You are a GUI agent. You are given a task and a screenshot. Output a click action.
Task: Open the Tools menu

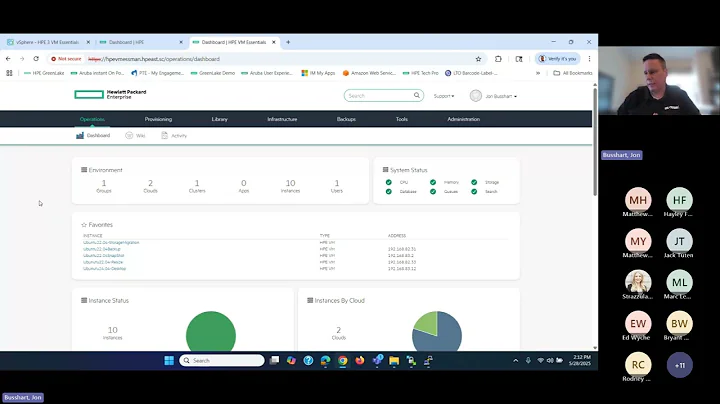(x=402, y=119)
